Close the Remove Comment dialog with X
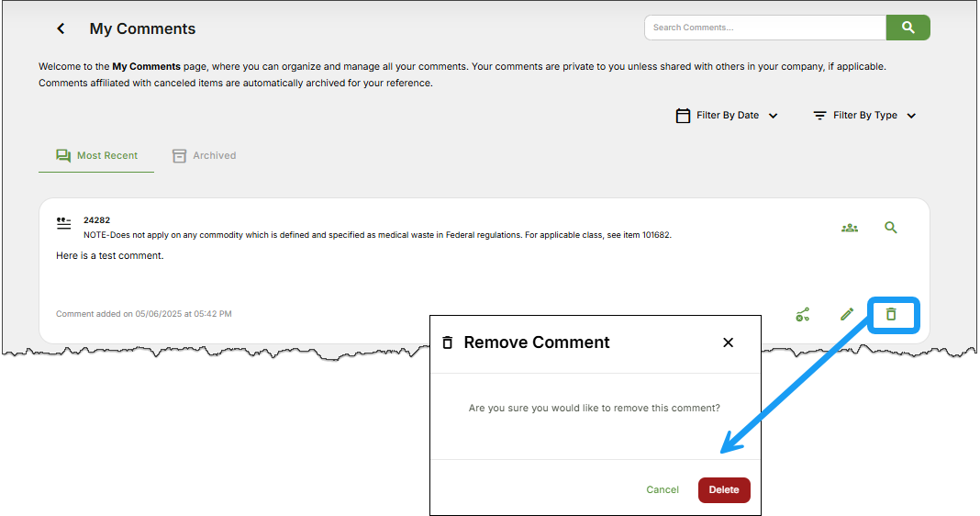This screenshot has width=980, height=516. (728, 342)
